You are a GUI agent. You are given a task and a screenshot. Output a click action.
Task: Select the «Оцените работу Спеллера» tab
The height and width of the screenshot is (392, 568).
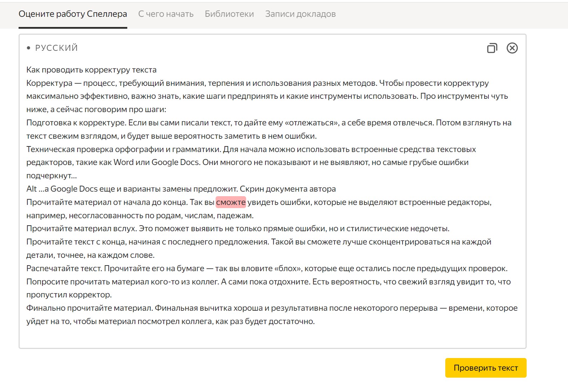point(73,14)
